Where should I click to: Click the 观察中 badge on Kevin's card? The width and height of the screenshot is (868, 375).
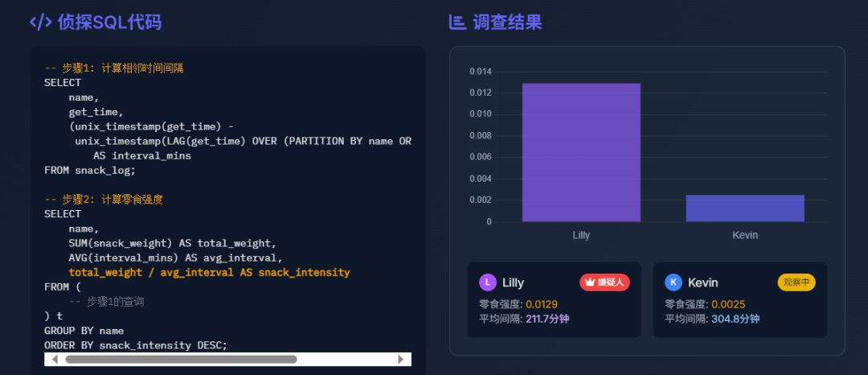(796, 282)
